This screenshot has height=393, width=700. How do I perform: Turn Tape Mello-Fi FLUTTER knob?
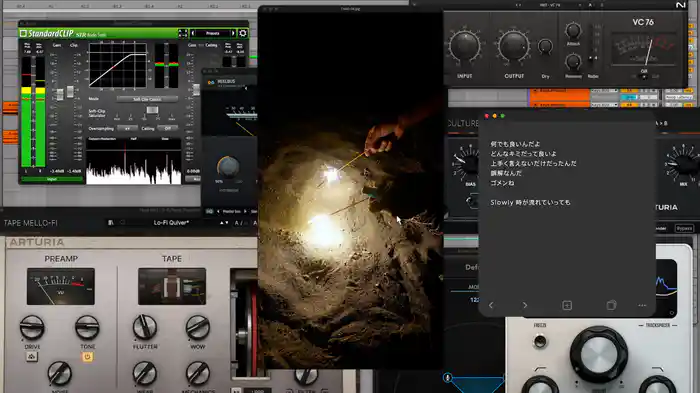(x=145, y=327)
